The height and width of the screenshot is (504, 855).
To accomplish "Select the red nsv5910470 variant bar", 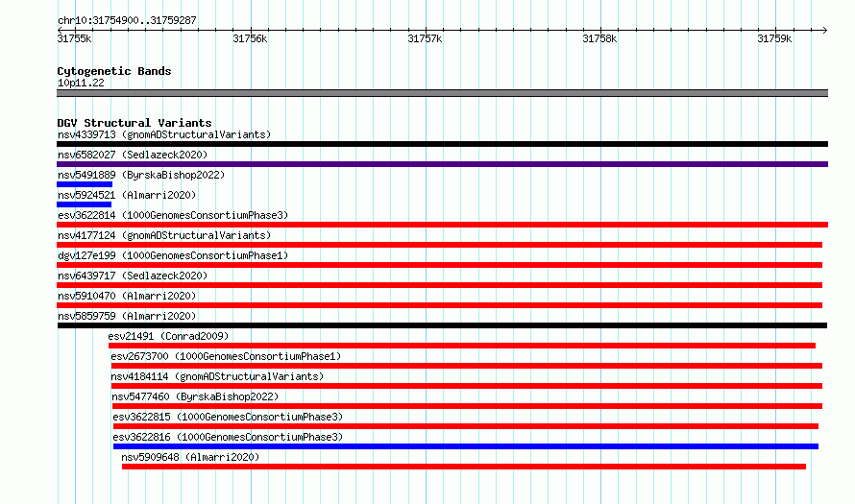I will 439,305.
